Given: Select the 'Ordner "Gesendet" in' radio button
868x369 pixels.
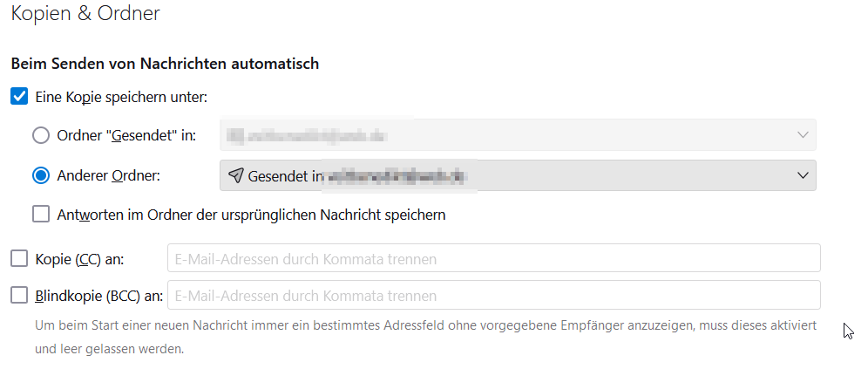Looking at the screenshot, I should pos(41,135).
